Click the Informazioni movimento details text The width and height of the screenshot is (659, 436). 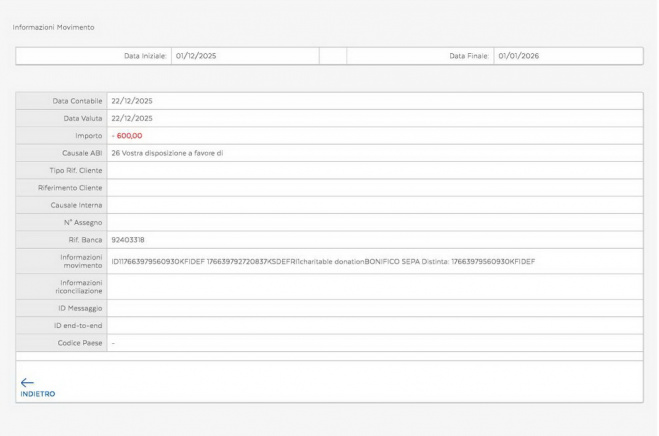tap(322, 261)
